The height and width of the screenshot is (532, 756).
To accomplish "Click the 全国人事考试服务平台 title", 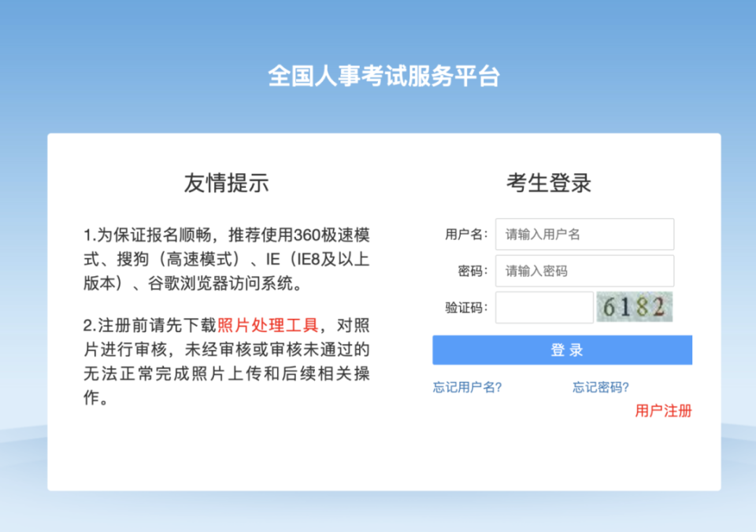I will (384, 76).
